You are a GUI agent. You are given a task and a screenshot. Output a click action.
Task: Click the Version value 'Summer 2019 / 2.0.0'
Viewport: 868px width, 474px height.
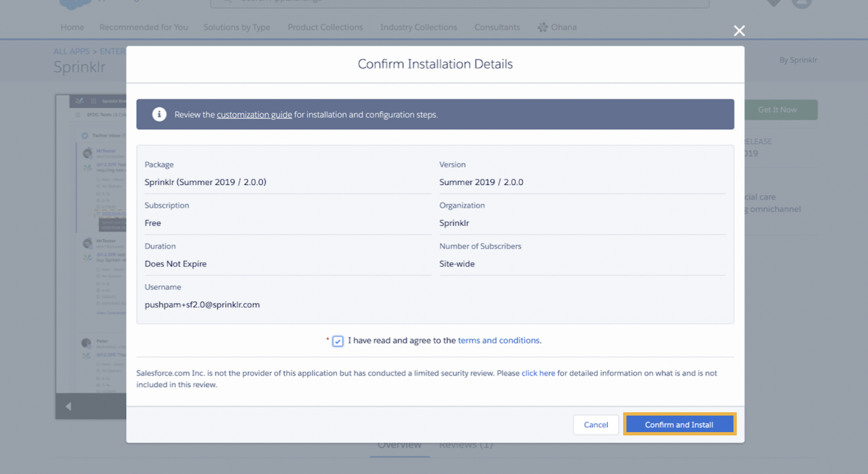[x=481, y=182]
